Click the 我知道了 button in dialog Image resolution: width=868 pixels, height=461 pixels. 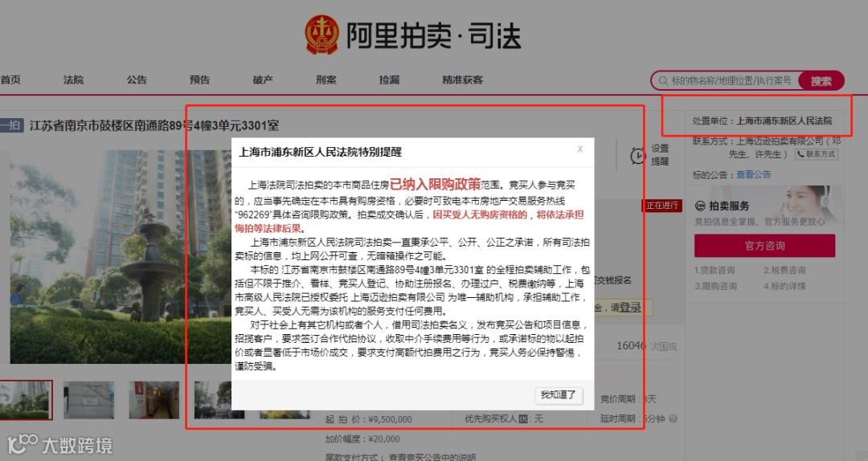tap(559, 395)
